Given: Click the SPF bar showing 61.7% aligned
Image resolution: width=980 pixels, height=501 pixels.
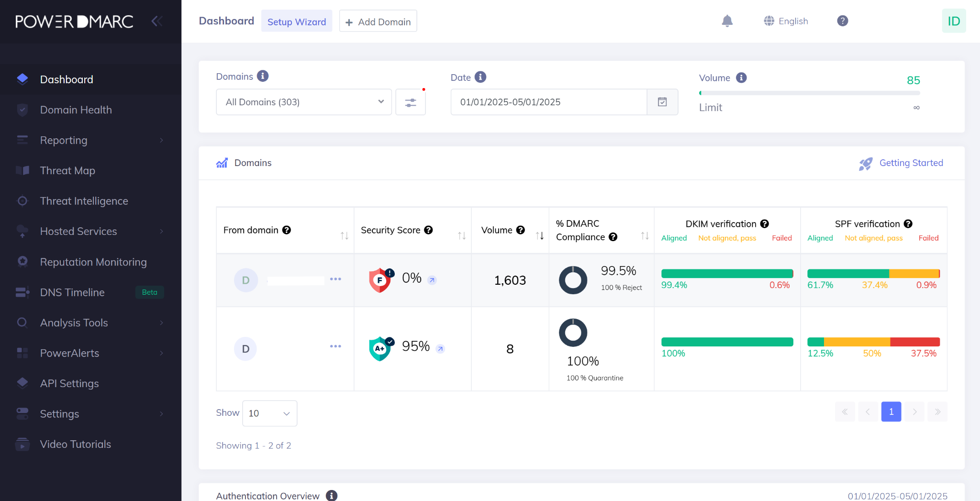Looking at the screenshot, I should click(x=873, y=274).
